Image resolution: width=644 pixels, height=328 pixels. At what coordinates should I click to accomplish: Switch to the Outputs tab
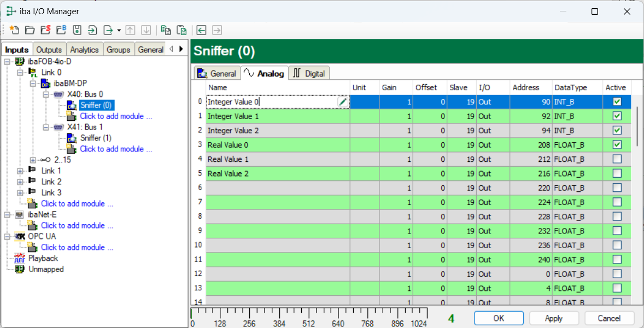49,50
